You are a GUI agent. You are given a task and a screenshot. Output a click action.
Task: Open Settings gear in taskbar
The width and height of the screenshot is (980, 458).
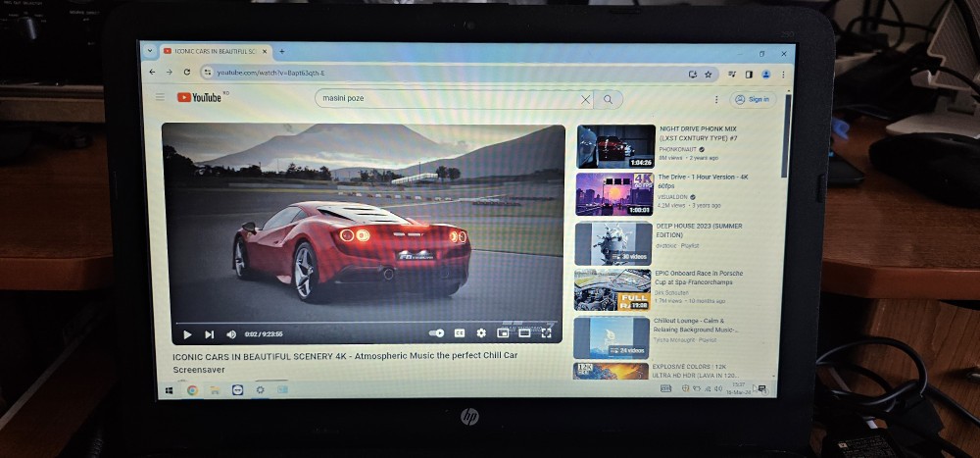point(260,389)
